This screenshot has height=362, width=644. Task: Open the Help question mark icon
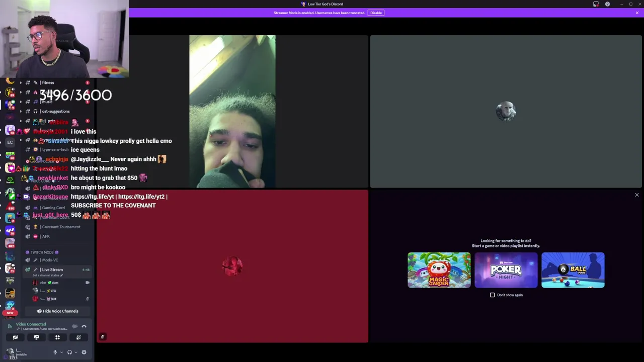607,4
